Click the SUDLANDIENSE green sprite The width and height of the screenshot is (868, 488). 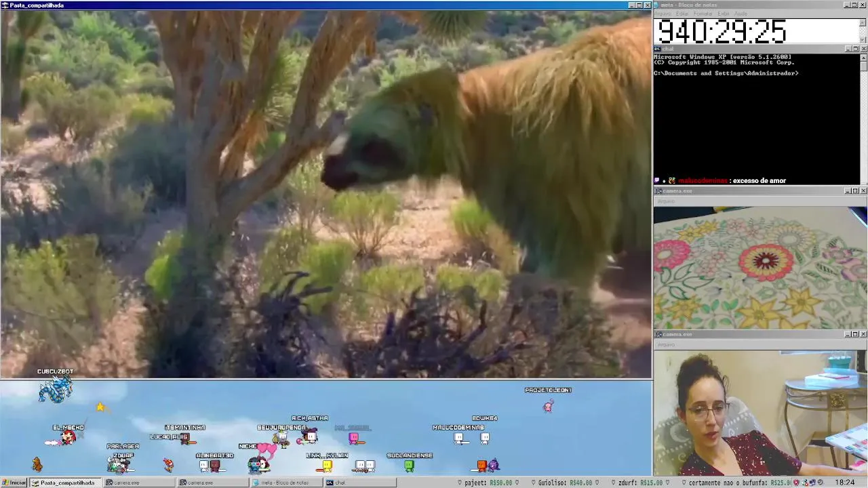(x=409, y=466)
